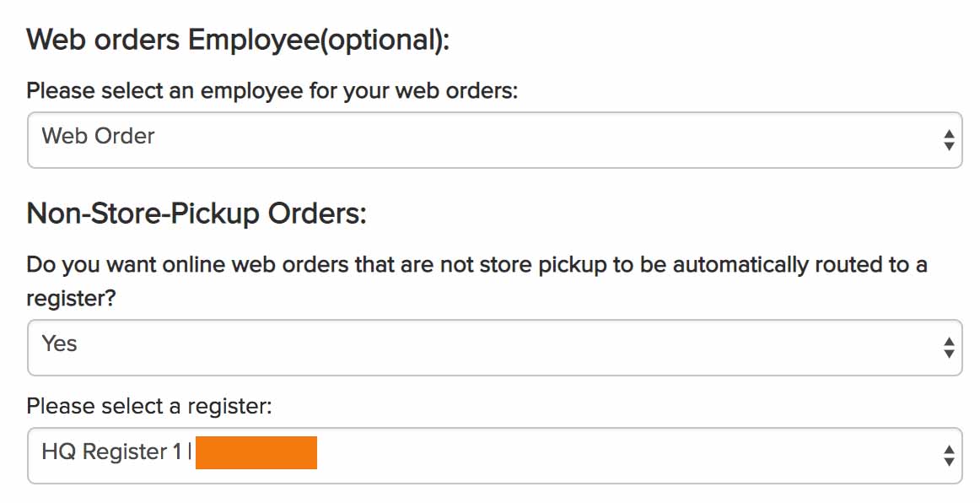
Task: Click the down arrow on register selector
Action: (x=949, y=462)
